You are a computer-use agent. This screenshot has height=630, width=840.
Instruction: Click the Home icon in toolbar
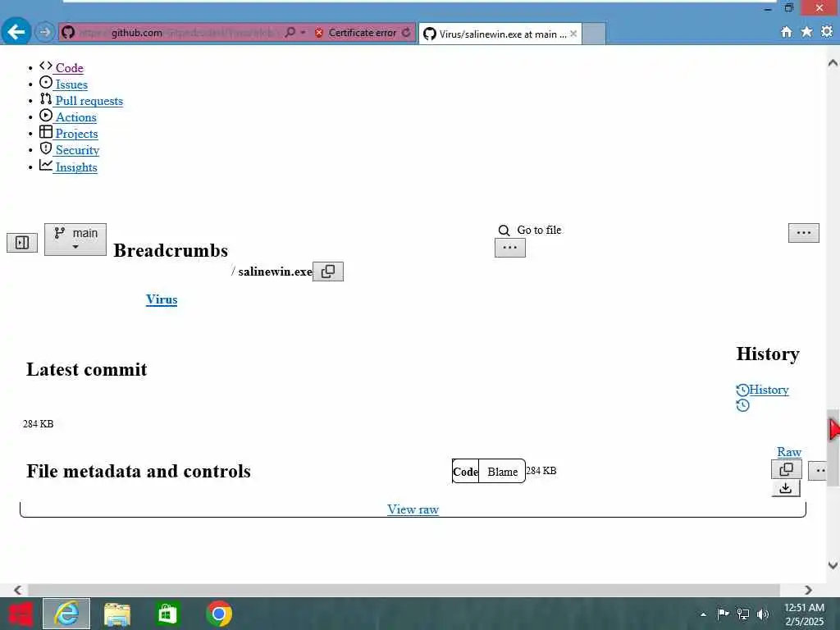tap(786, 32)
